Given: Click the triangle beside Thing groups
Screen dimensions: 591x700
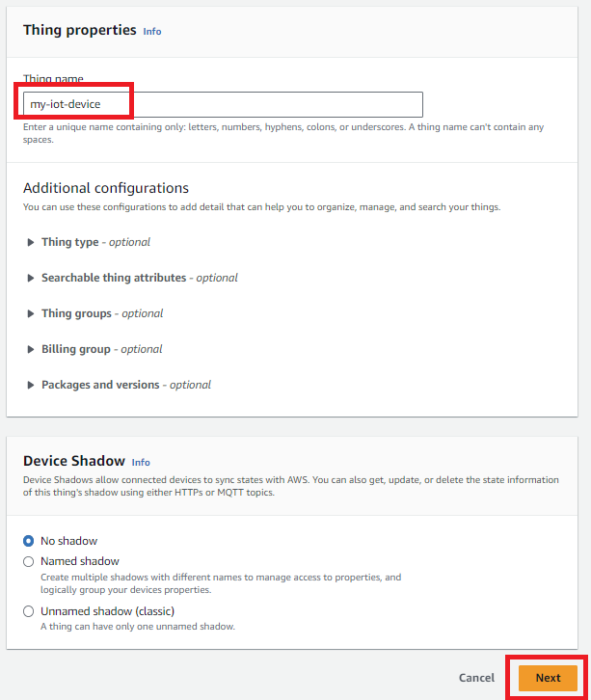Looking at the screenshot, I should pyautogui.click(x=31, y=313).
